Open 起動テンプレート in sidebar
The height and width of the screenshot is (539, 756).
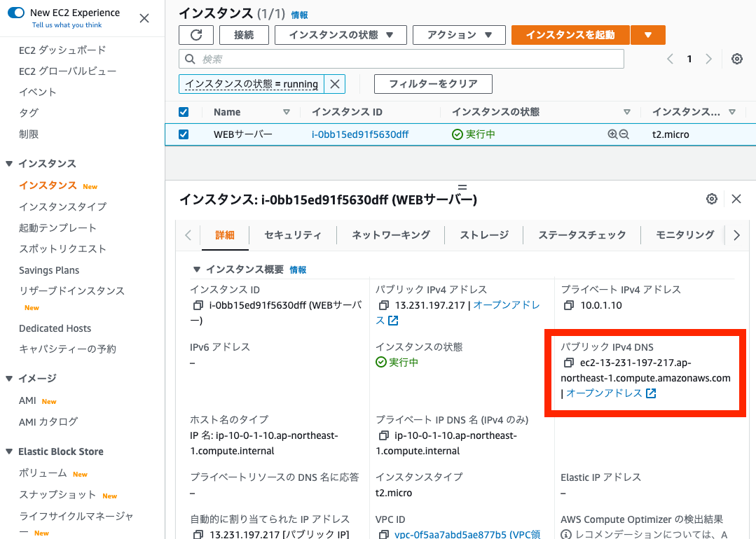pos(58,227)
